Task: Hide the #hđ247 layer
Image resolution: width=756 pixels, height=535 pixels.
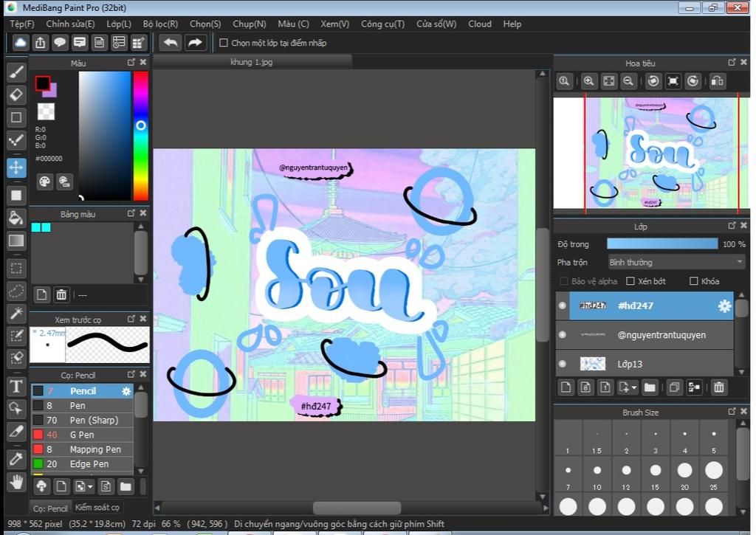Action: pos(562,306)
